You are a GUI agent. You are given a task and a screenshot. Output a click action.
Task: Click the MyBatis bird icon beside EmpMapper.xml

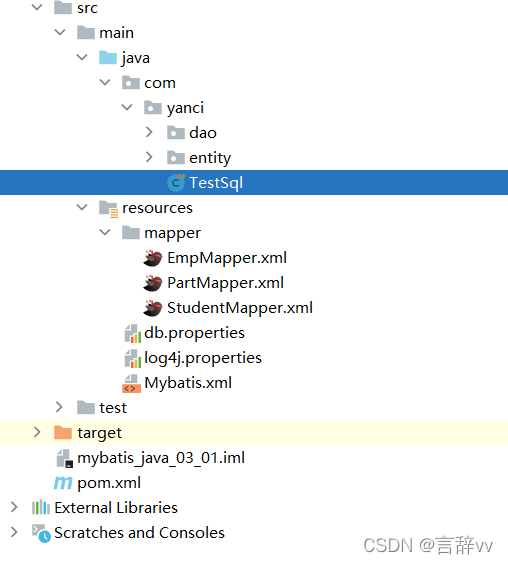point(153,258)
